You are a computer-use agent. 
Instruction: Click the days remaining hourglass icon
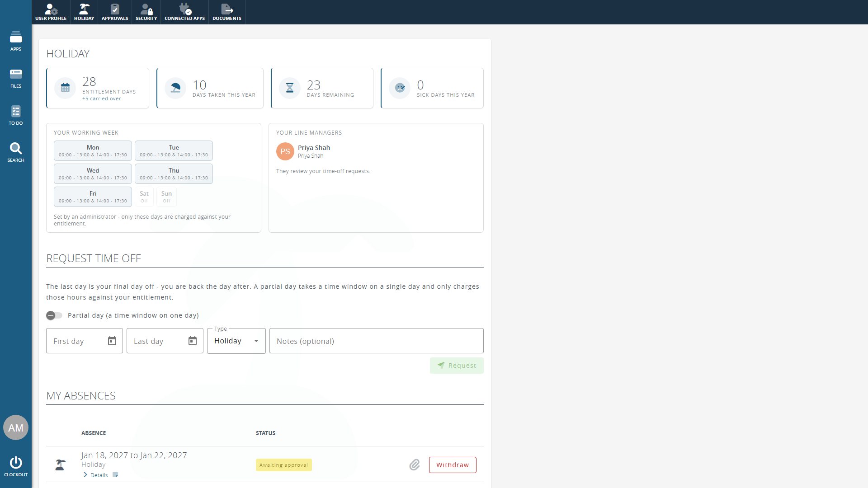point(290,88)
